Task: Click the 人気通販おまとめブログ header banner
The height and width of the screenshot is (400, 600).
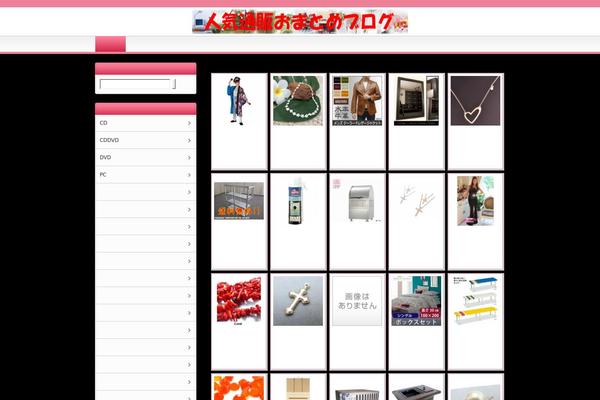Action: 300,22
